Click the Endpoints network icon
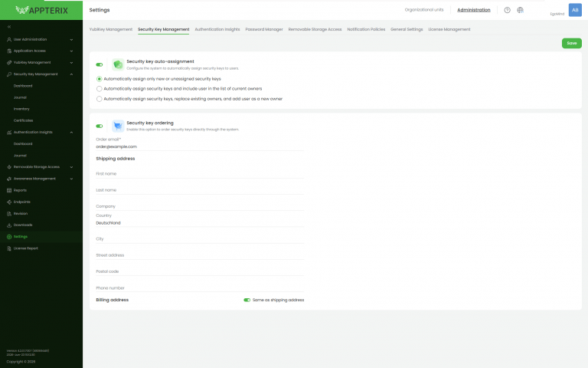588x368 pixels. click(x=9, y=202)
